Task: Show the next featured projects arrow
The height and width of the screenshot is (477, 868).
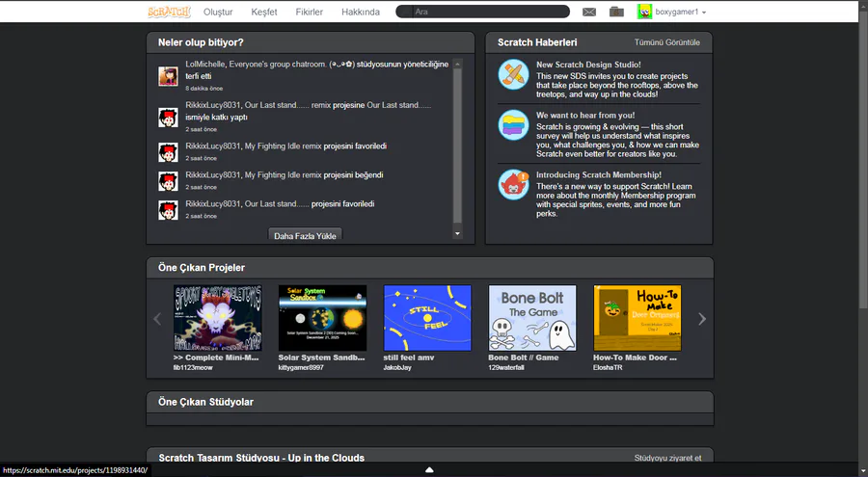Action: pos(702,319)
